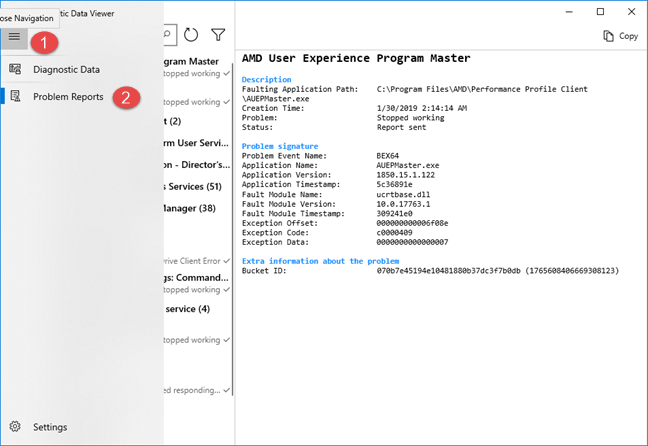Close the Diagnostic Data Viewer window
Image resolution: width=648 pixels, height=446 pixels.
(x=631, y=12)
